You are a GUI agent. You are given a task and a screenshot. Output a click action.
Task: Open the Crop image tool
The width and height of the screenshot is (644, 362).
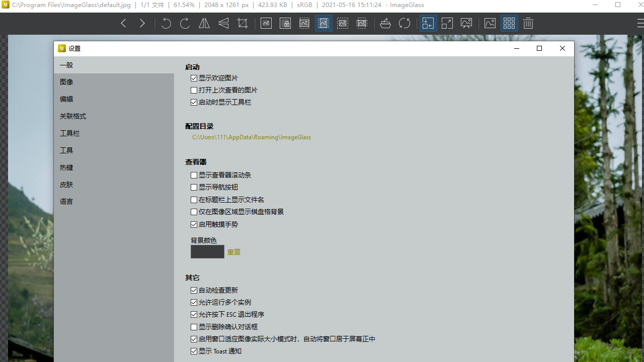(x=243, y=23)
